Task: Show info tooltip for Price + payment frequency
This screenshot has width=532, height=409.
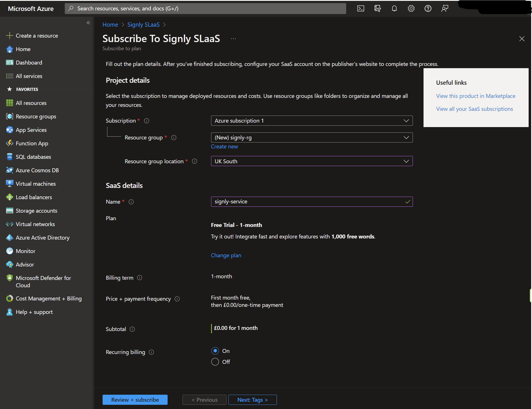Action: [177, 299]
